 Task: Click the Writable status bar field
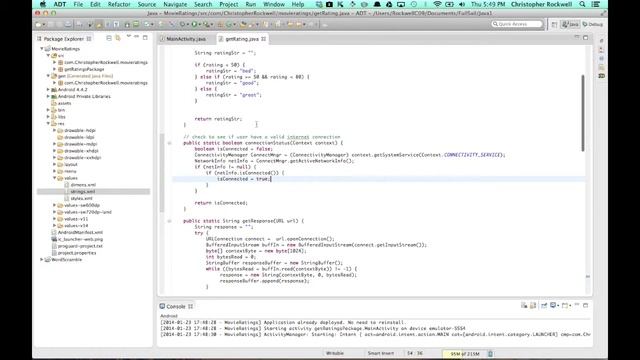pyautogui.click(x=335, y=353)
